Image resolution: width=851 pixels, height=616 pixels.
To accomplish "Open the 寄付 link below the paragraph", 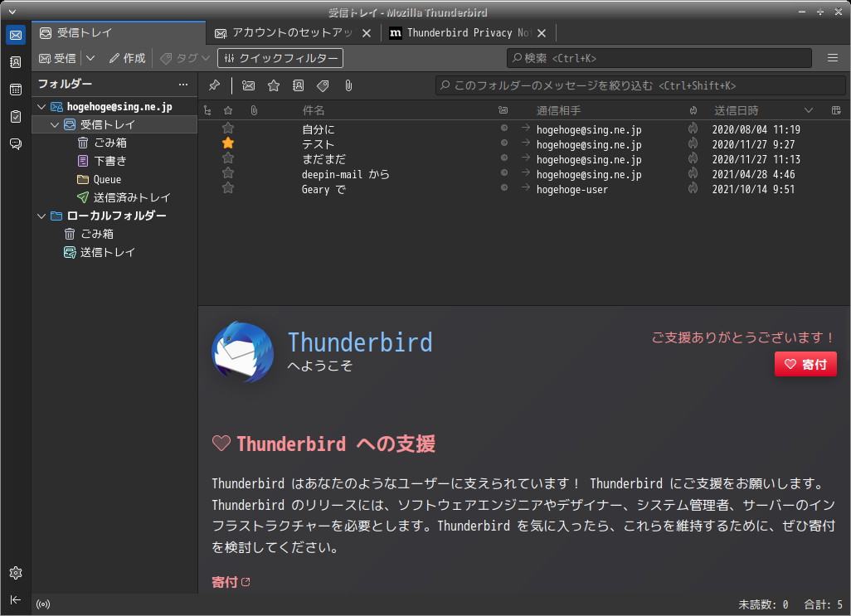I will click(231, 582).
